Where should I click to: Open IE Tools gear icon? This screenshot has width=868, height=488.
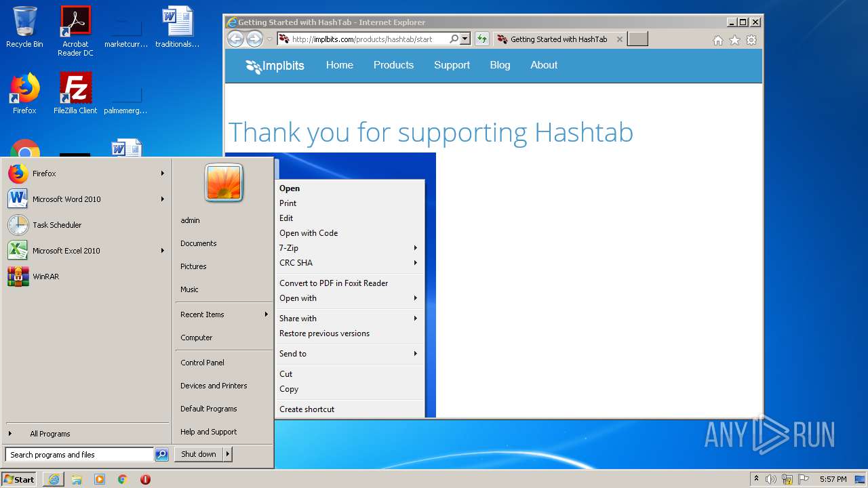[x=751, y=40]
